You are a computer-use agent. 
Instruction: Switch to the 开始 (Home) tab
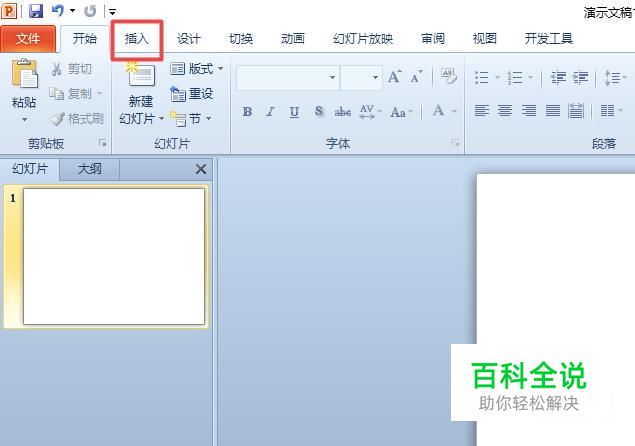point(85,39)
